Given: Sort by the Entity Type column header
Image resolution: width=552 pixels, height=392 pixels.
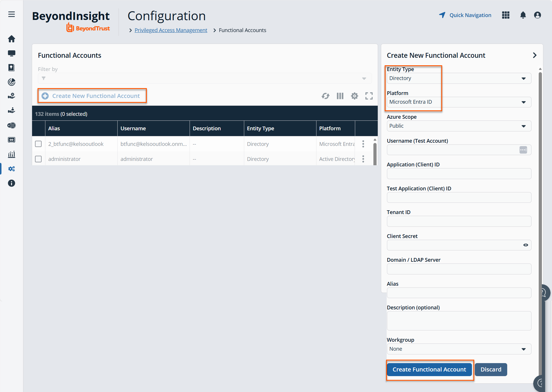Looking at the screenshot, I should point(280,128).
